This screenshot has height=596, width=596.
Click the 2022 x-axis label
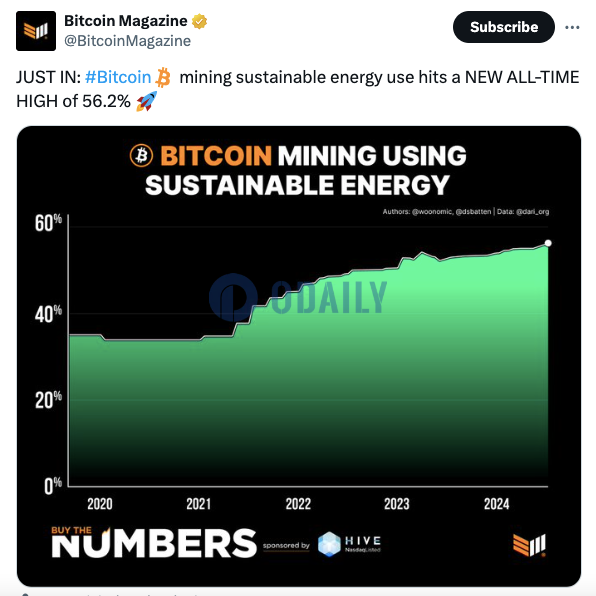(298, 504)
